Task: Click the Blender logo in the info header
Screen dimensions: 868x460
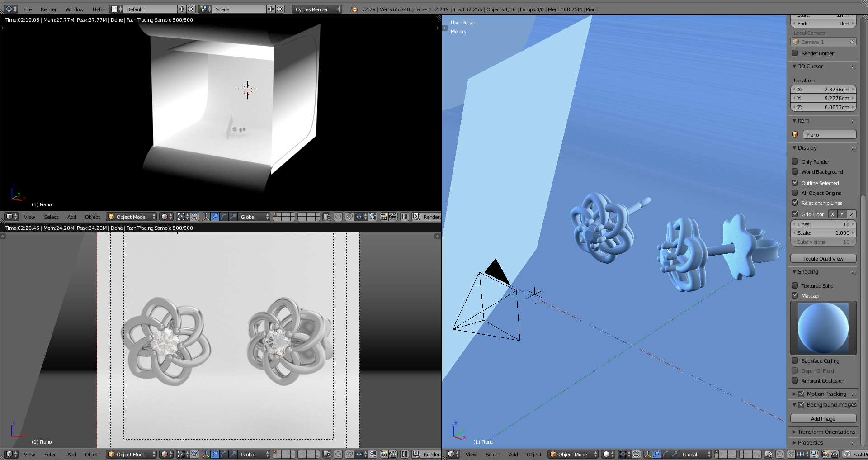Action: click(354, 9)
